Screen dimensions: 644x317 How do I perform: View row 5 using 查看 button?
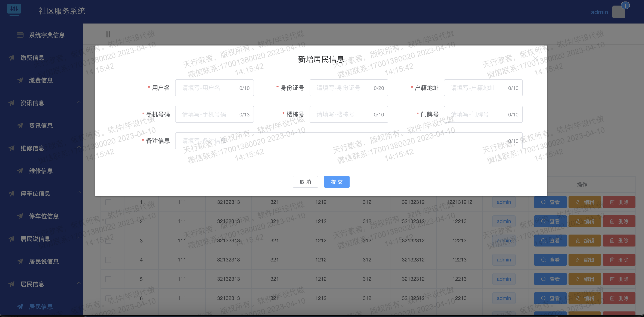click(x=550, y=279)
